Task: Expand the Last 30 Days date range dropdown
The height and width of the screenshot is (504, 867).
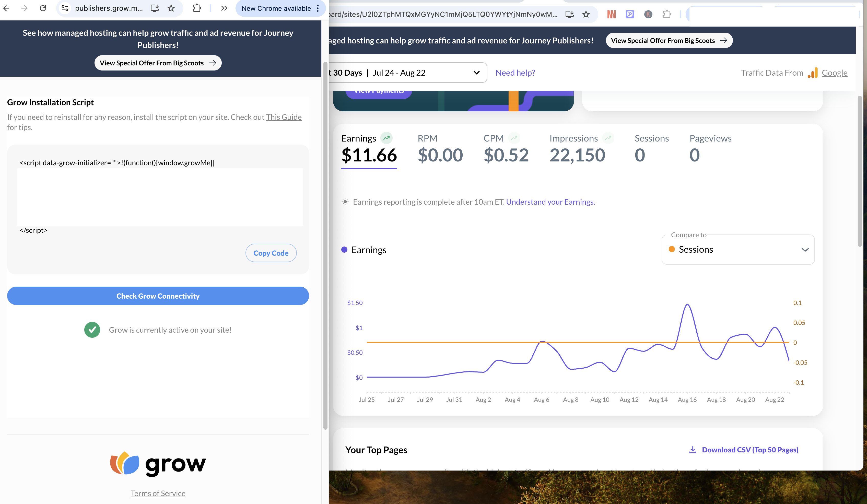Action: click(x=476, y=73)
